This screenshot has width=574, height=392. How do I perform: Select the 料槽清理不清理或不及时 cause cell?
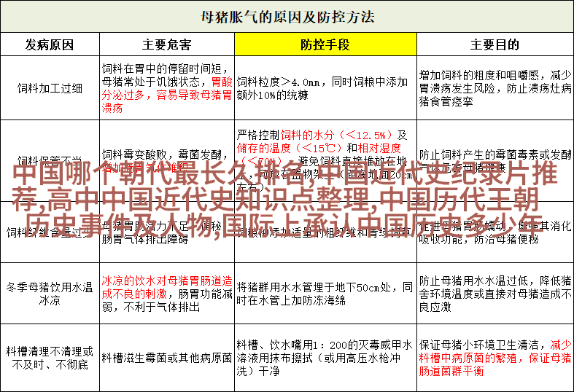pyautogui.click(x=50, y=358)
